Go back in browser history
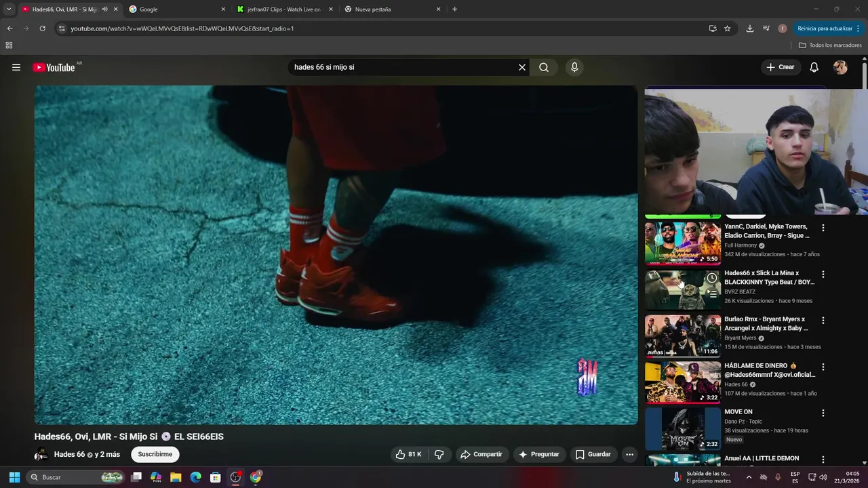Viewport: 868px width, 488px height. tap(9, 28)
